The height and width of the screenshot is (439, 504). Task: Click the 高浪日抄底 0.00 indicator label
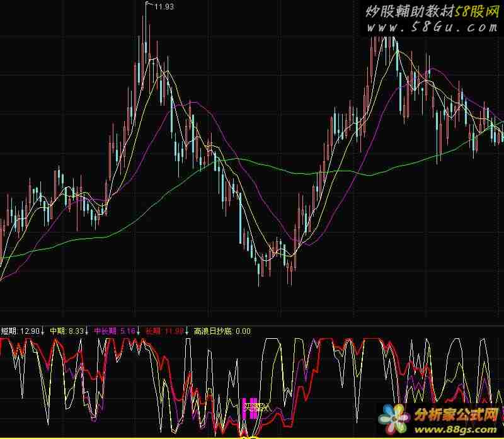point(222,331)
